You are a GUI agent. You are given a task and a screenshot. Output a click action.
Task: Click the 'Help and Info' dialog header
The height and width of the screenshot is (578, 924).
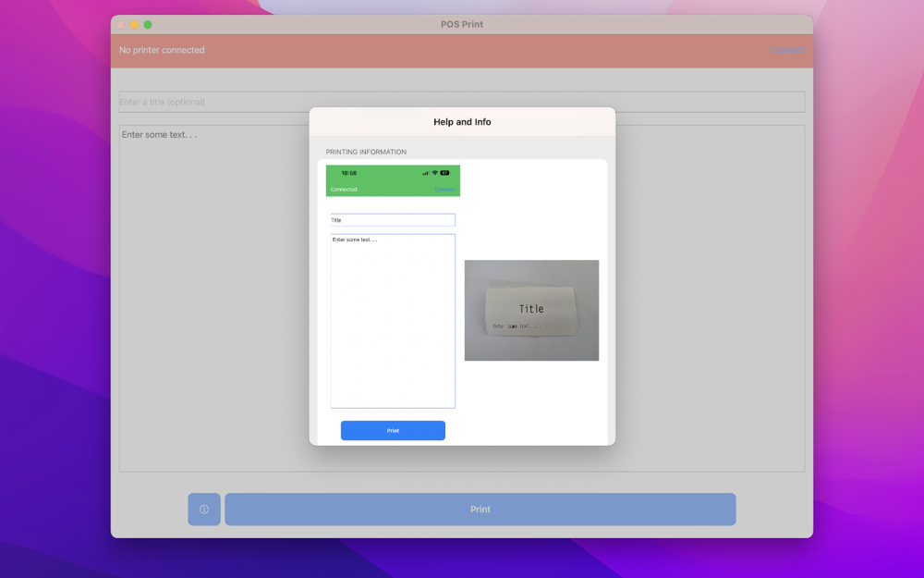(x=462, y=122)
